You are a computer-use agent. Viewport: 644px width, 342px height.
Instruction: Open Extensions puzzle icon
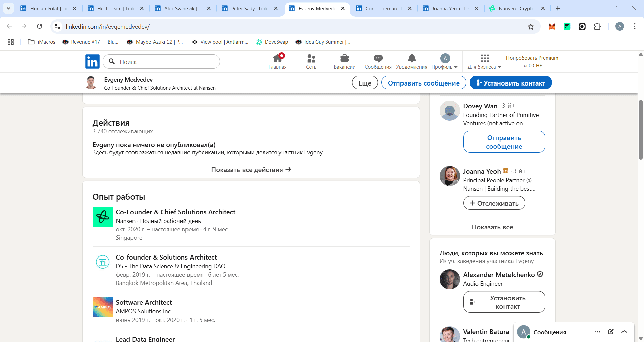pyautogui.click(x=597, y=26)
